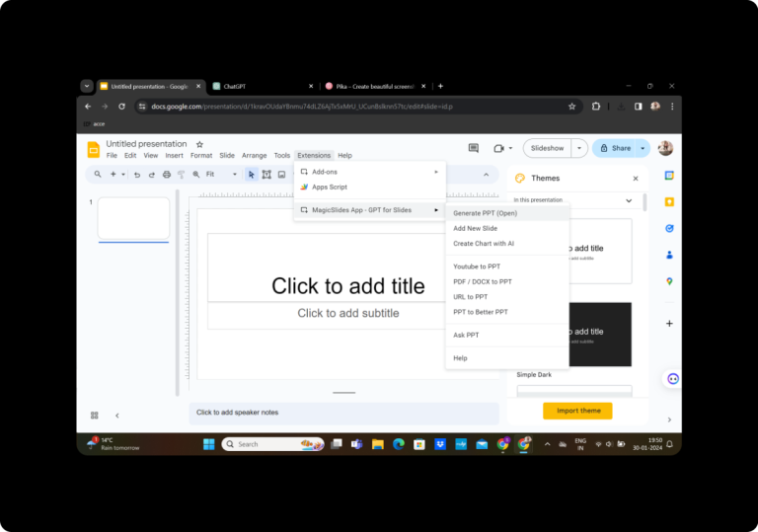Select slide 1 thumbnail in filmstrip
Screen dimensions: 758x532
[x=133, y=218]
